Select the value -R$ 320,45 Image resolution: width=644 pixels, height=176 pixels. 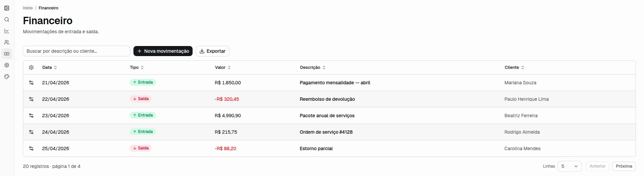tap(227, 99)
